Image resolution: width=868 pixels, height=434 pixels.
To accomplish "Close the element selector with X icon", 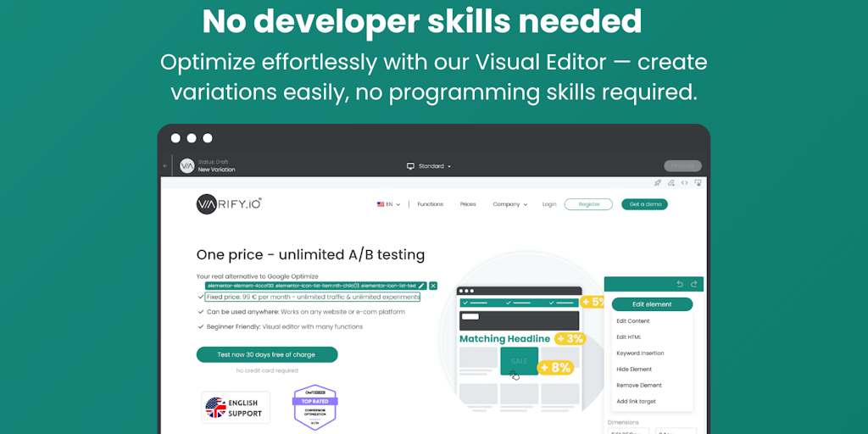I will pyautogui.click(x=433, y=286).
